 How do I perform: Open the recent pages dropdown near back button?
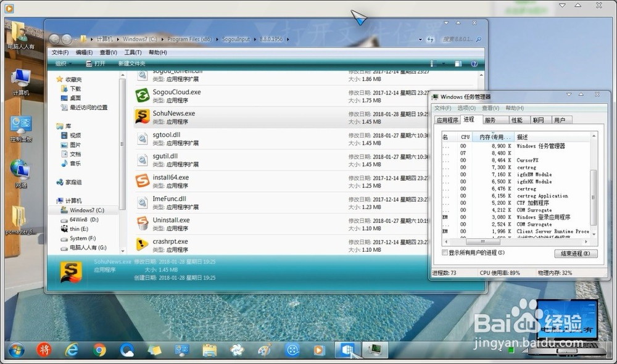coord(75,39)
